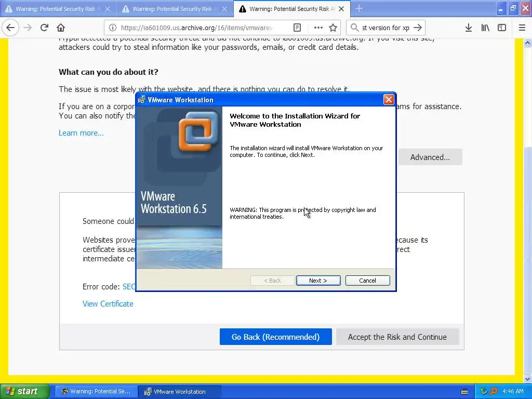Click the Advanced button

[x=430, y=157]
